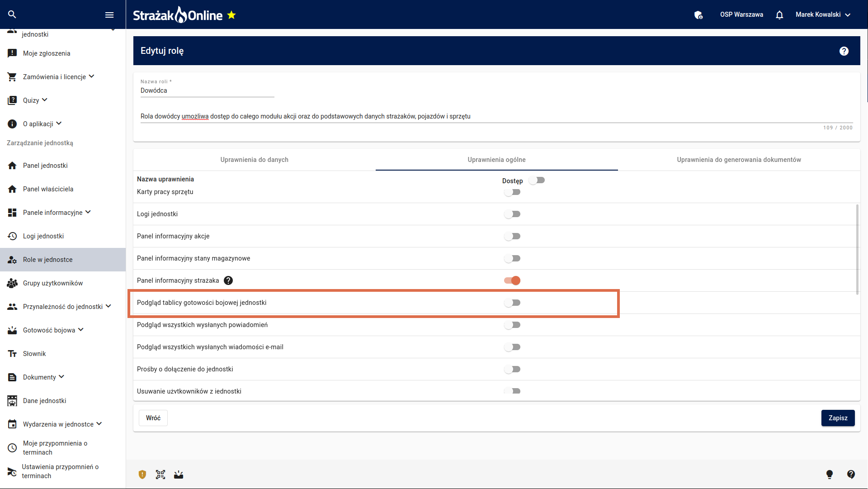Enable Podgląd tablicy gotowości bojowej jednostki
Viewport: 868px width, 489px height.
512,303
